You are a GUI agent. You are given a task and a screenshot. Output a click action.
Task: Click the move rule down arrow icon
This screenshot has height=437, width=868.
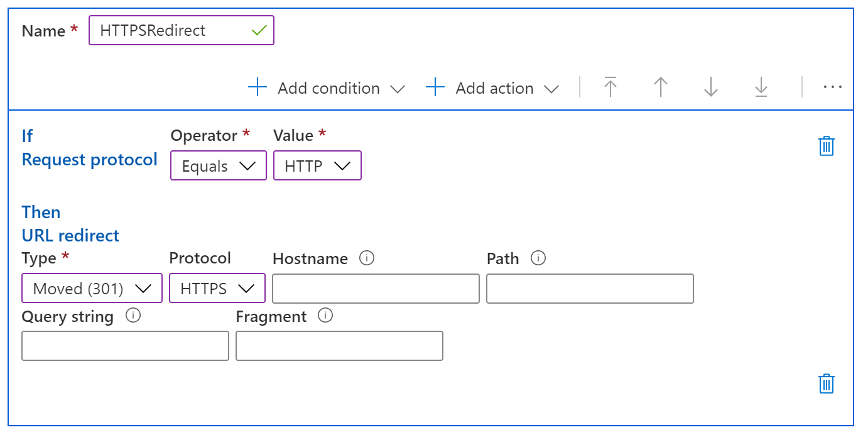point(710,87)
